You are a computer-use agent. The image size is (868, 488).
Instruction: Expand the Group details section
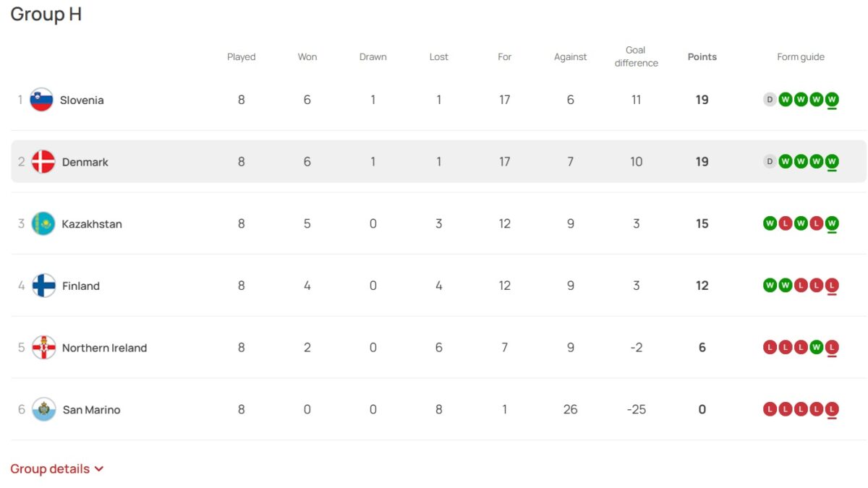[57, 468]
